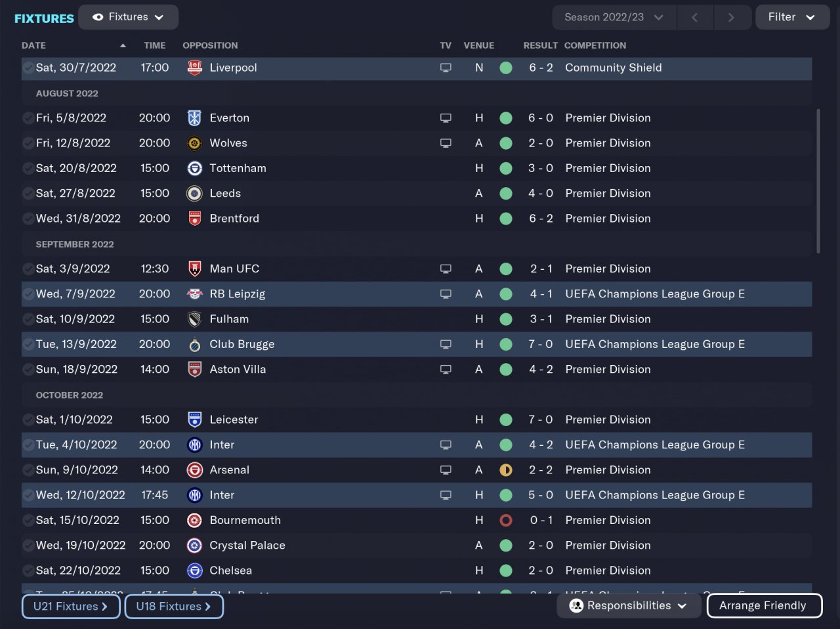Open the U21 Fixtures link
Screen dimensions: 840x629
[71, 606]
